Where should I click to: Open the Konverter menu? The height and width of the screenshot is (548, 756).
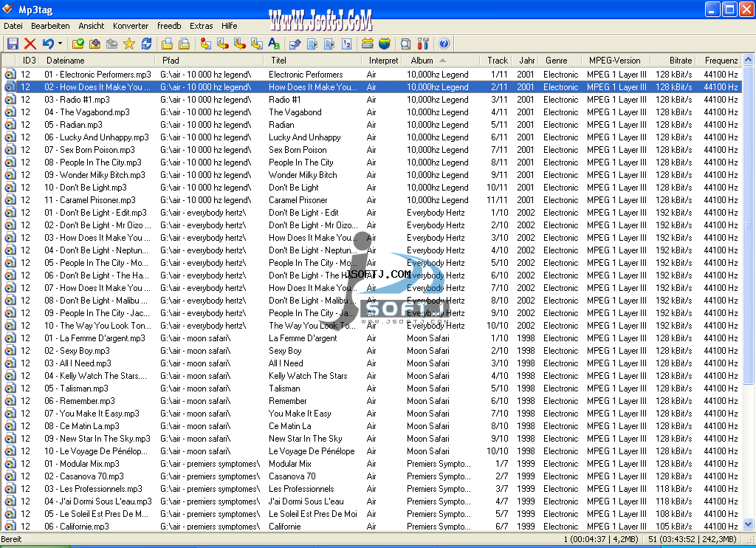(131, 26)
